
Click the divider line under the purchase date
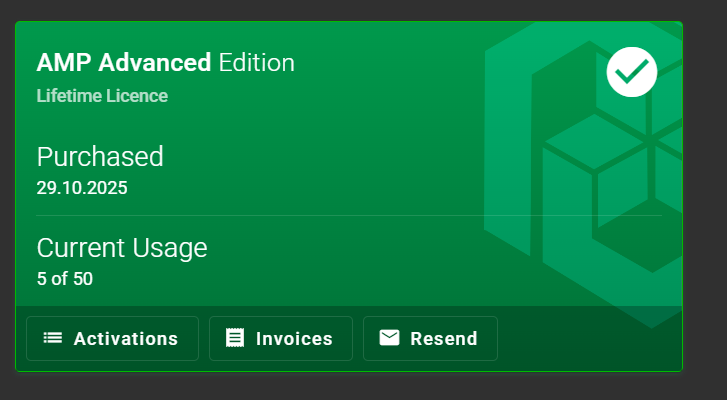click(x=300, y=215)
